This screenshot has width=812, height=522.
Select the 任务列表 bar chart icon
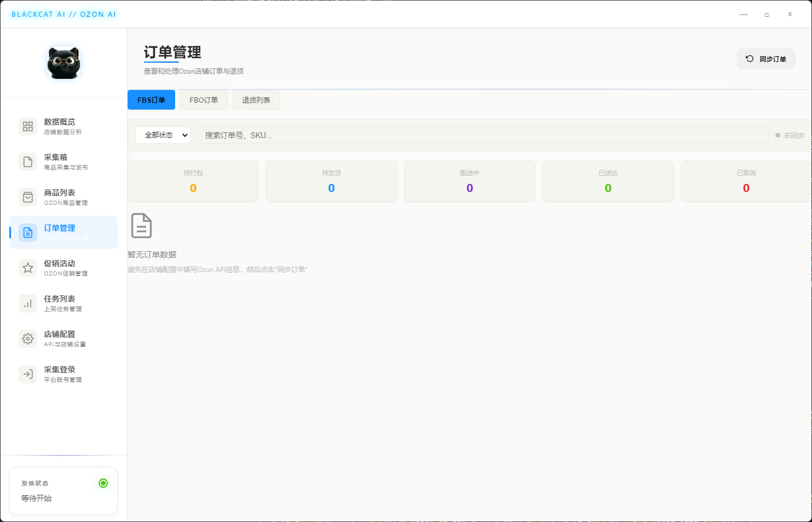click(28, 303)
